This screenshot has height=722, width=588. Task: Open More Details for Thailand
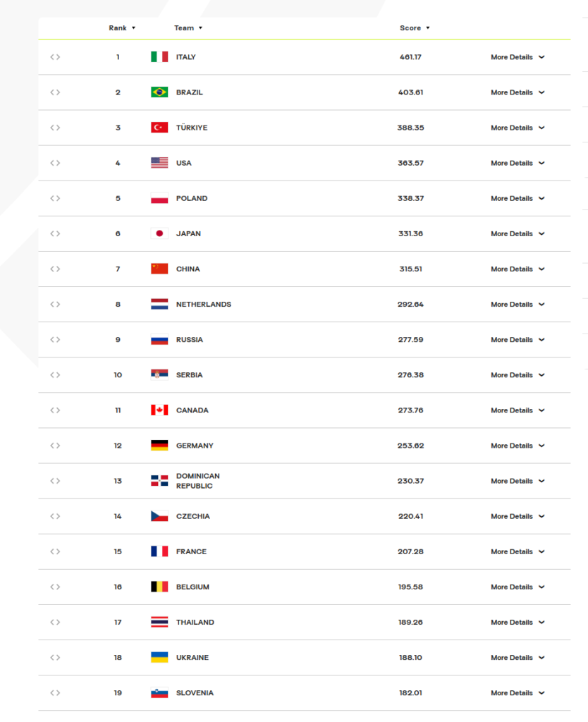pyautogui.click(x=517, y=622)
